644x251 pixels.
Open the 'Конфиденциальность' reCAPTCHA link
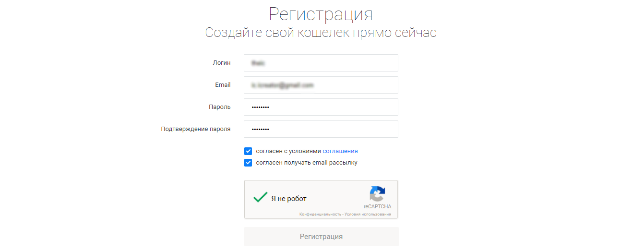(x=320, y=214)
